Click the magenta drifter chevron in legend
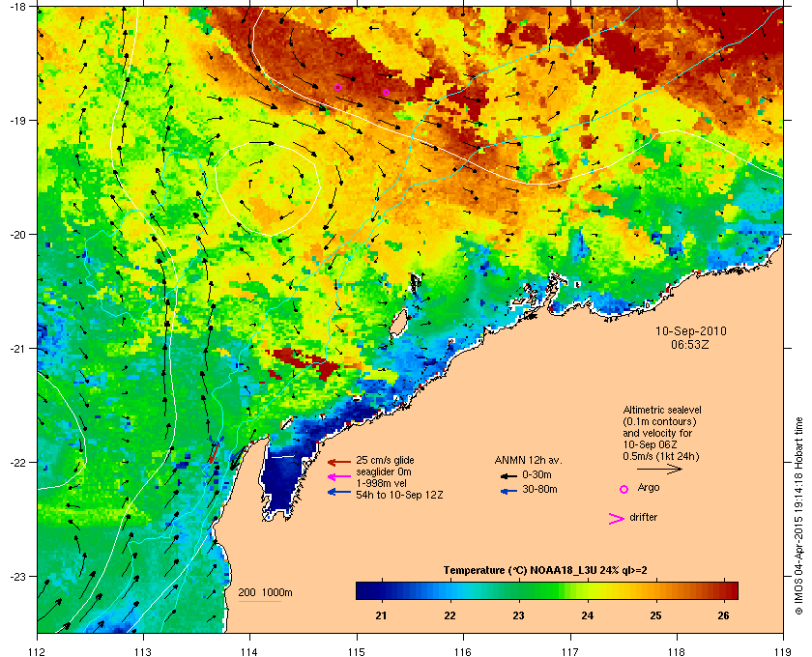Screen dimensions: 812x657 tap(617, 519)
